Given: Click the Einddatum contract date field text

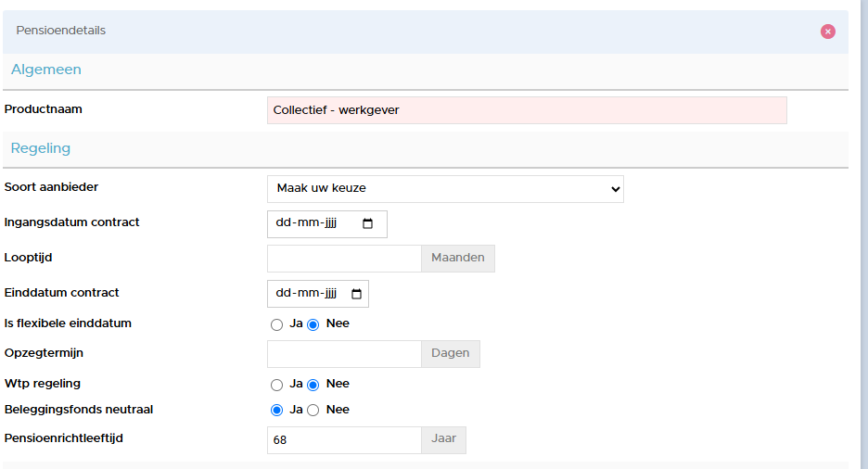Looking at the screenshot, I should [x=306, y=293].
